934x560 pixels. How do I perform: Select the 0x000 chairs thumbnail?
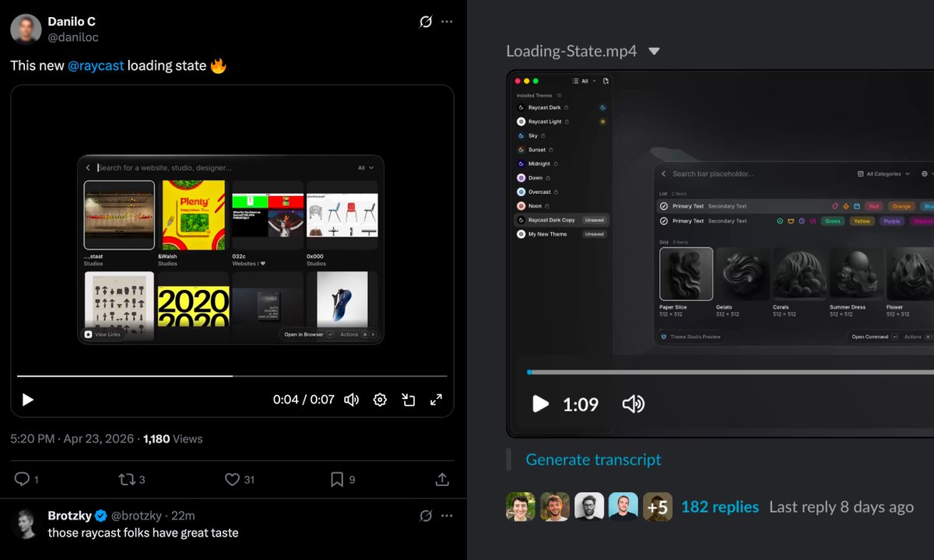[342, 215]
